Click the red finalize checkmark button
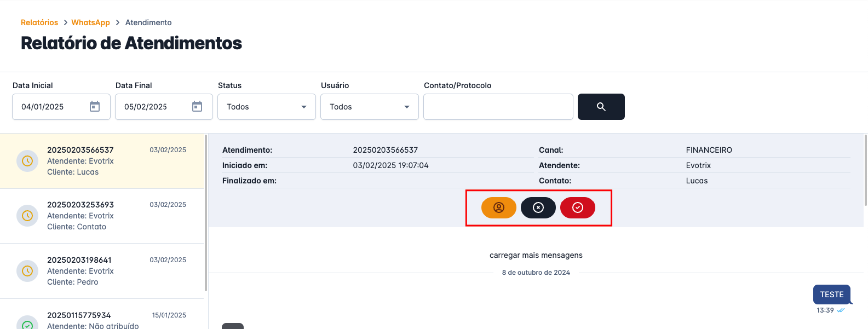 tap(577, 207)
